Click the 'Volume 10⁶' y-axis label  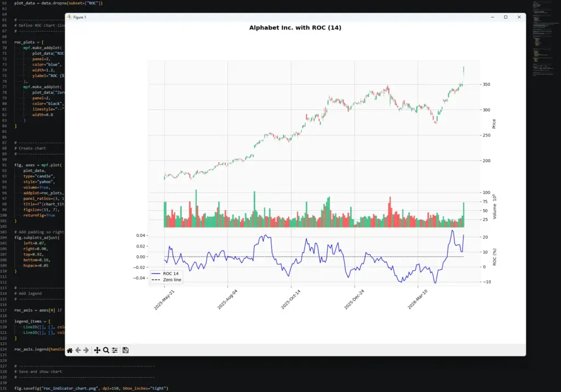tap(495, 207)
